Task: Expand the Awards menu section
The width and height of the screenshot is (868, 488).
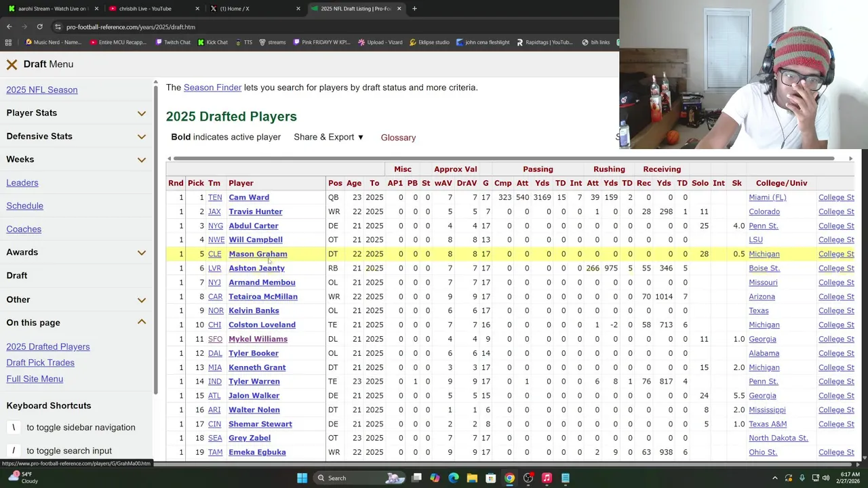Action: click(x=76, y=252)
